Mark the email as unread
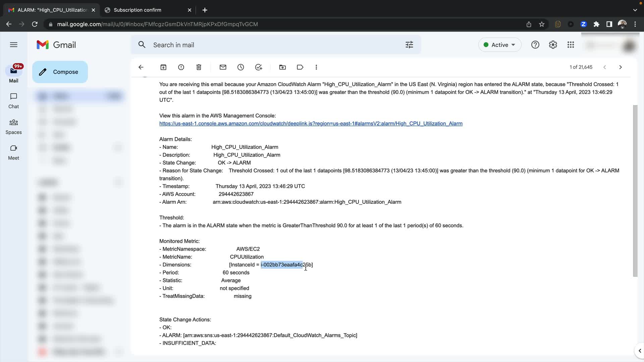Image resolution: width=644 pixels, height=362 pixels. coord(223,67)
